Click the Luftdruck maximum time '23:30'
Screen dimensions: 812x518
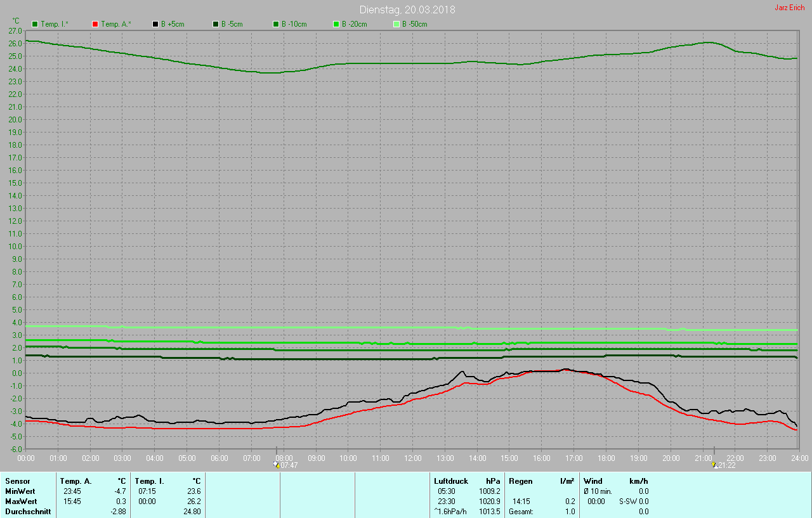point(446,502)
